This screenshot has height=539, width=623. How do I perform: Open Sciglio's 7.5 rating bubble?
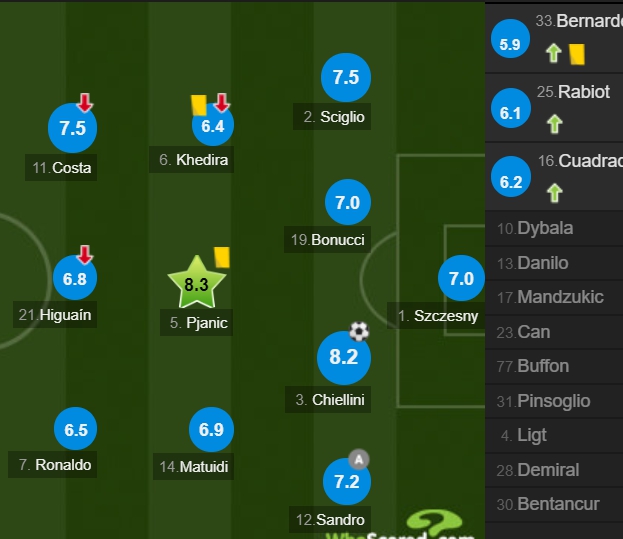(x=346, y=77)
